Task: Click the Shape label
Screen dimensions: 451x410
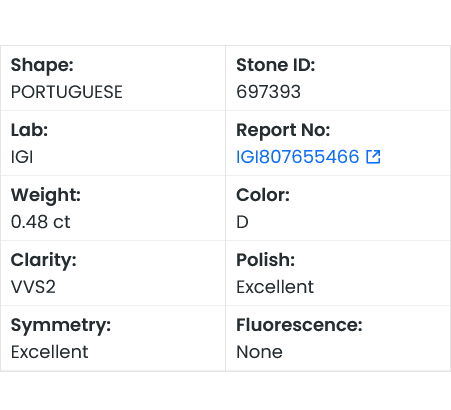Action: click(42, 65)
